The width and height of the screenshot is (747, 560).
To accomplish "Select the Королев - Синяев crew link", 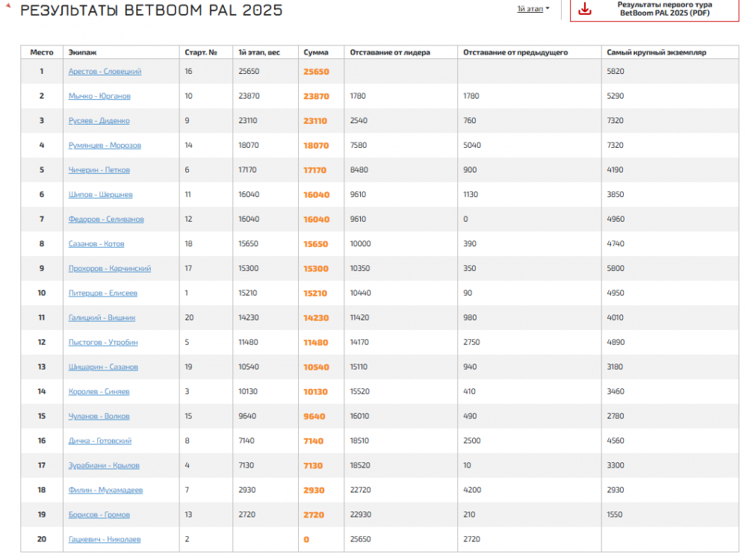I will point(99,392).
